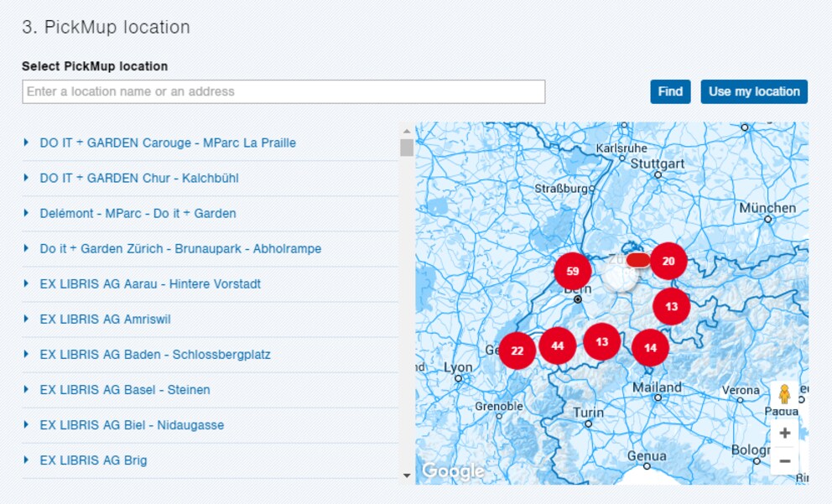Expand arrow for Zürich Brunaupark Abholrampe
Viewport: 832px width, 504px height.
click(26, 248)
